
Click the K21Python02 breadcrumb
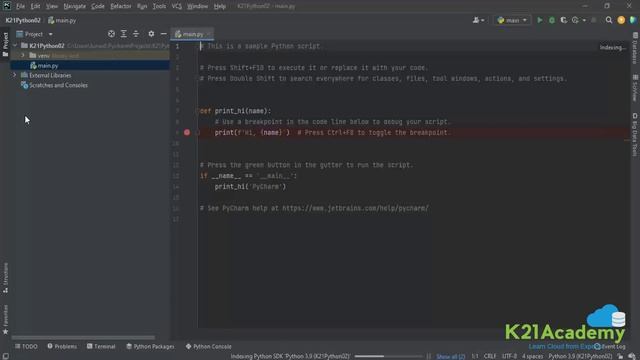click(23, 20)
